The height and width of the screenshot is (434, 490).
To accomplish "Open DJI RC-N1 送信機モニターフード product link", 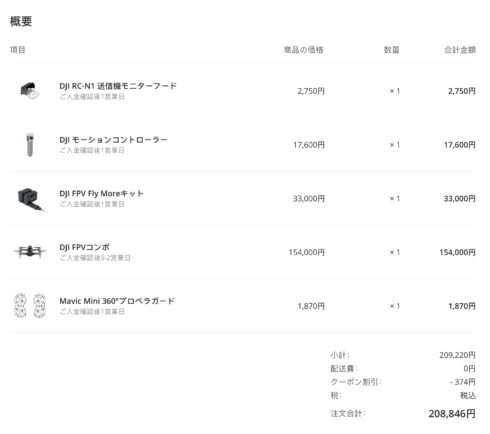I will click(x=118, y=86).
